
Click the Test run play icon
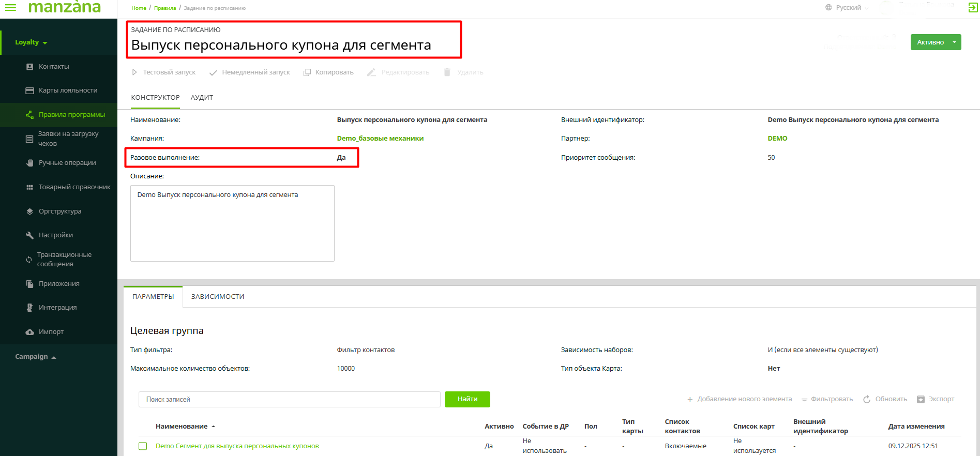pos(134,72)
